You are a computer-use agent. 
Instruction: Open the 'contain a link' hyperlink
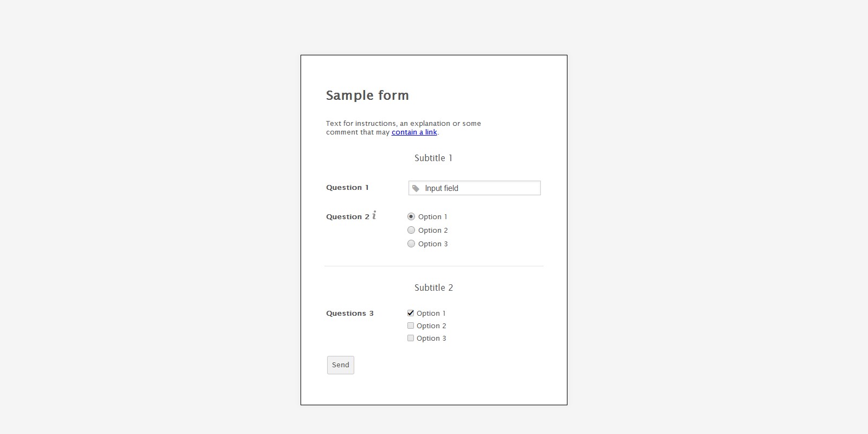point(414,132)
